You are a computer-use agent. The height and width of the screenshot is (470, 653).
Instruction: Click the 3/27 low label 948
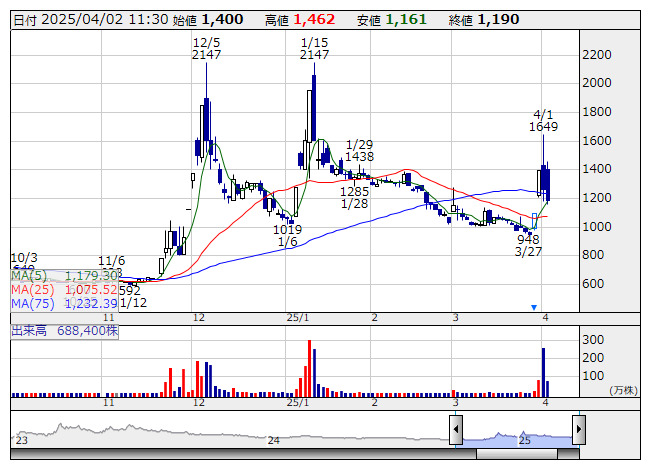(x=528, y=239)
